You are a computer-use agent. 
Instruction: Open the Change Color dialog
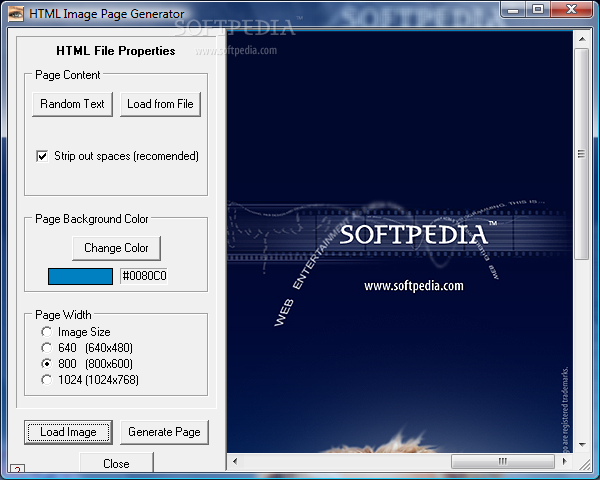[116, 248]
